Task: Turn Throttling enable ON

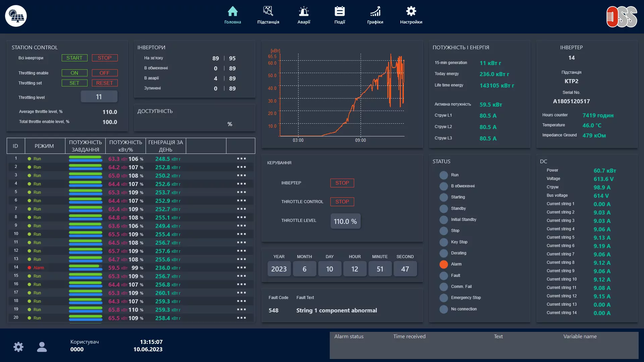Action: 74,73
